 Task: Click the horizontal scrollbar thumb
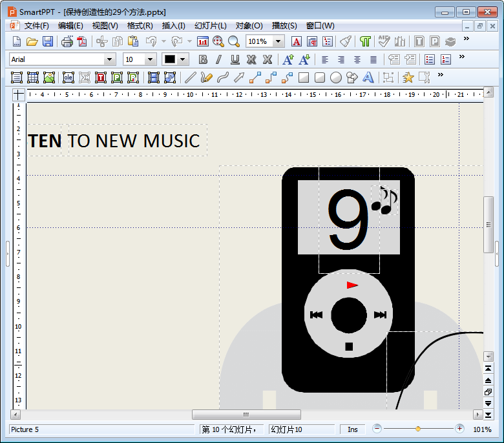pos(246,415)
